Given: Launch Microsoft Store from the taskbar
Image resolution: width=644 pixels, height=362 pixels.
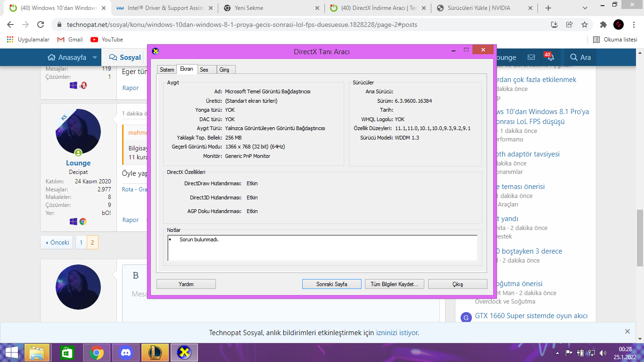Looking at the screenshot, I should click(x=66, y=353).
